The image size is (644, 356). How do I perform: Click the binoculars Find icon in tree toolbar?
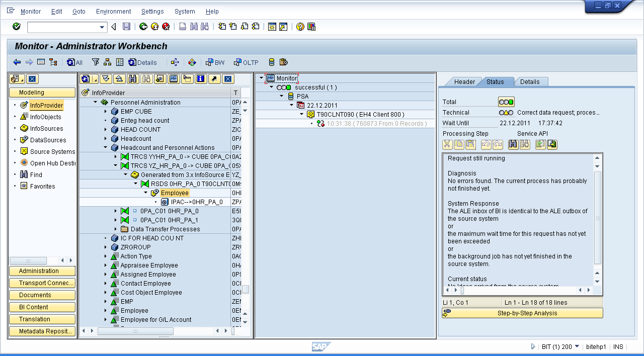(133, 78)
